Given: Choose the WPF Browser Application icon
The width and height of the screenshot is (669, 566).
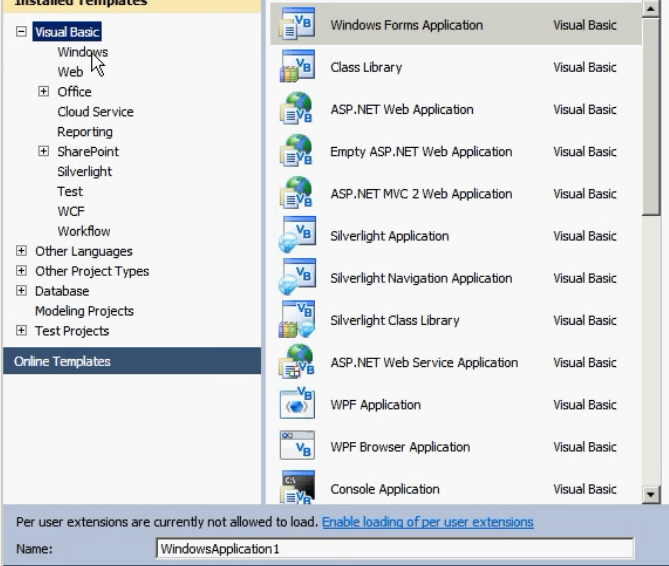Looking at the screenshot, I should 297,446.
